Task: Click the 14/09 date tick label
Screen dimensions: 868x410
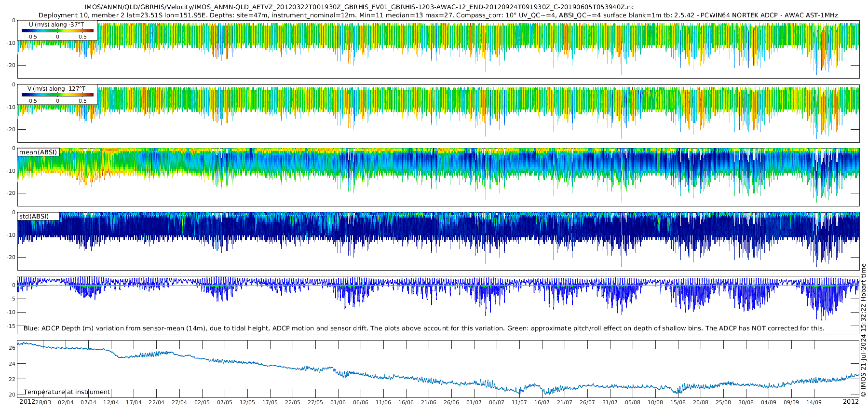Action: pyautogui.click(x=814, y=402)
